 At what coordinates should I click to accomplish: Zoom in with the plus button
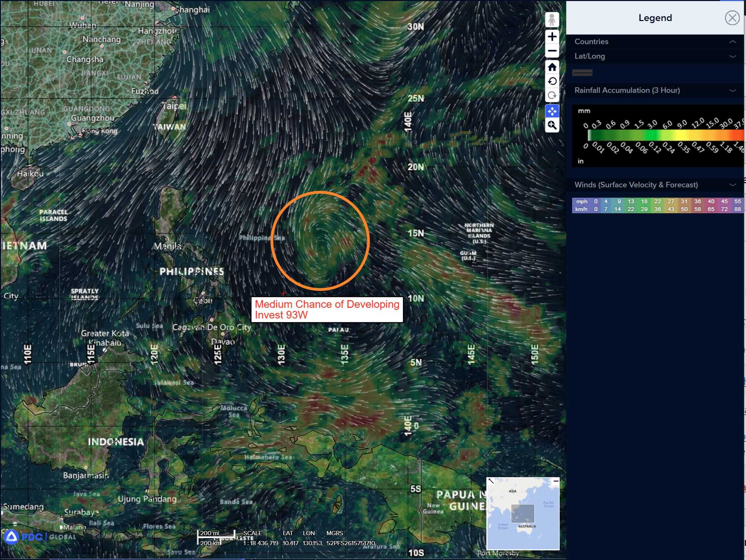552,37
